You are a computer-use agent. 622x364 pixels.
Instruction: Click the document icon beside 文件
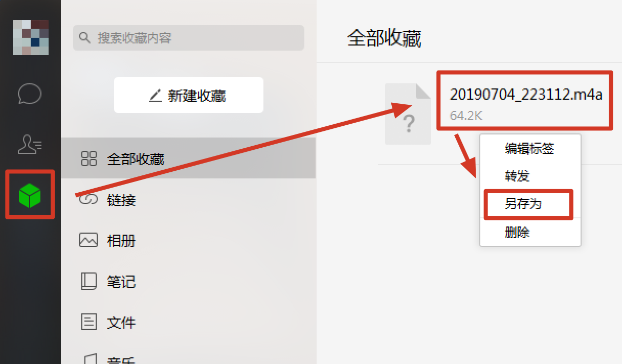89,322
